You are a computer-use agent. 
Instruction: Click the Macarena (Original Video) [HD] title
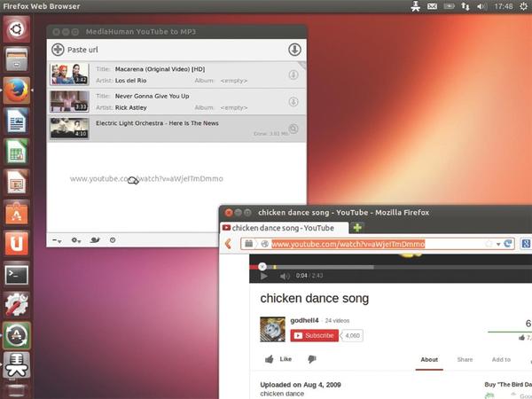(x=160, y=69)
